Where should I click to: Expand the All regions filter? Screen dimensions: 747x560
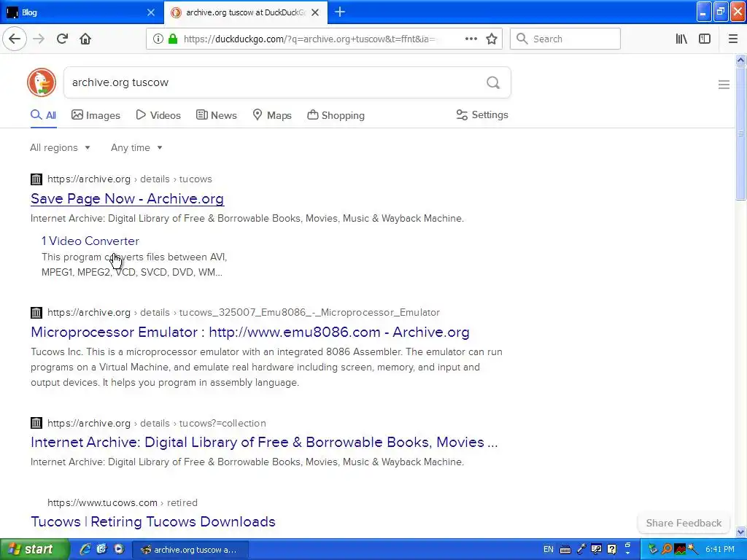[x=60, y=147]
